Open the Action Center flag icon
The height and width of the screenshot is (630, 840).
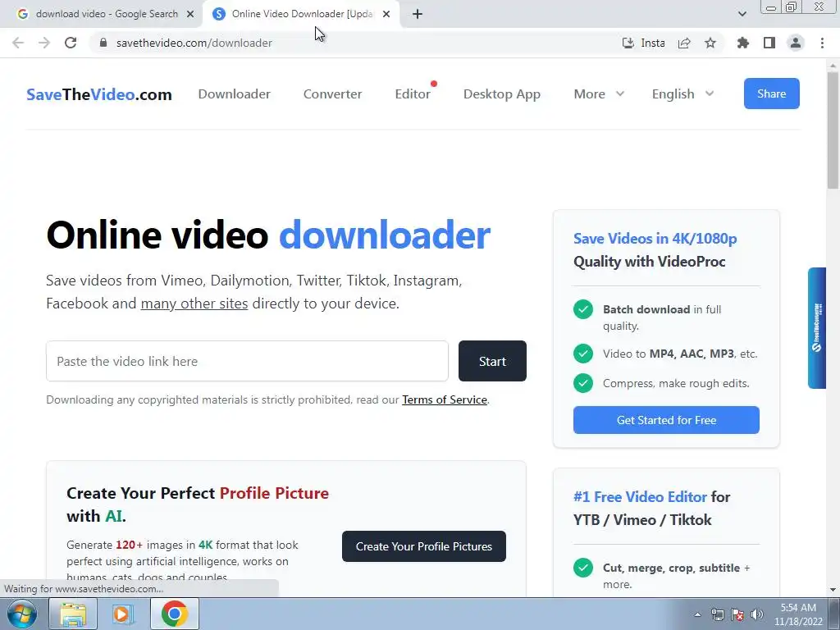(x=737, y=614)
